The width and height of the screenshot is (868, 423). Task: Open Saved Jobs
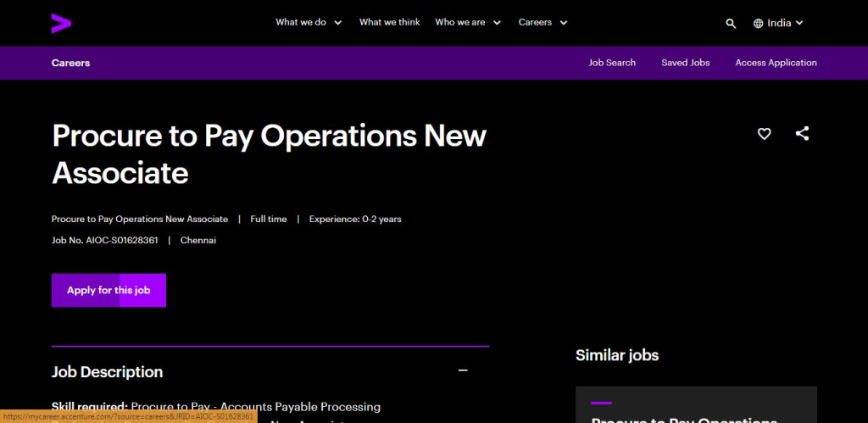(x=685, y=63)
